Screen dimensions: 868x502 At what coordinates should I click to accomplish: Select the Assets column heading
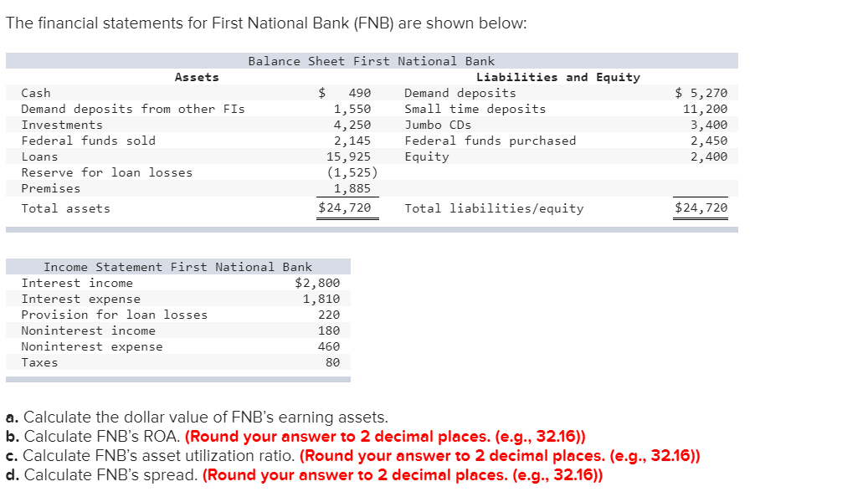click(196, 76)
